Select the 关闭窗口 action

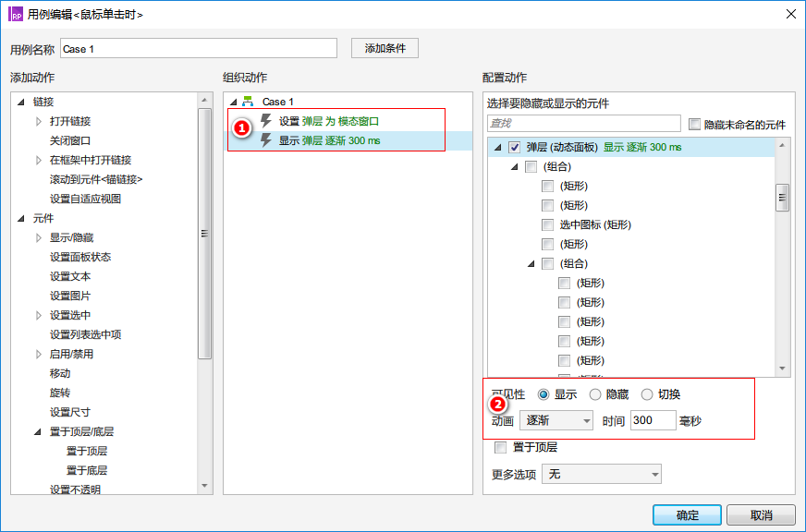[70, 140]
